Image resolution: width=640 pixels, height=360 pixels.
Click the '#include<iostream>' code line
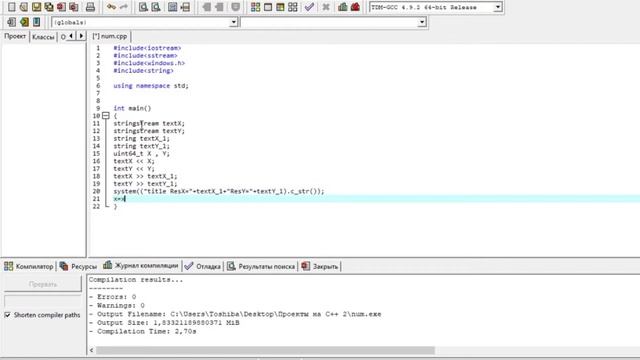click(147, 48)
